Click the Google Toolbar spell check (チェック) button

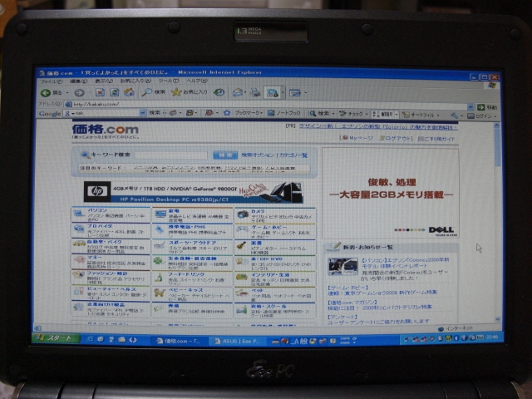point(351,114)
